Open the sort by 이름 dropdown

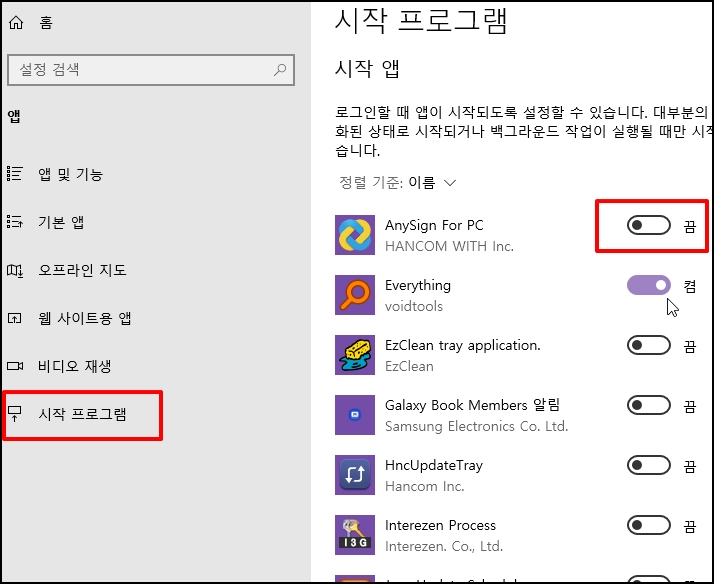(398, 183)
